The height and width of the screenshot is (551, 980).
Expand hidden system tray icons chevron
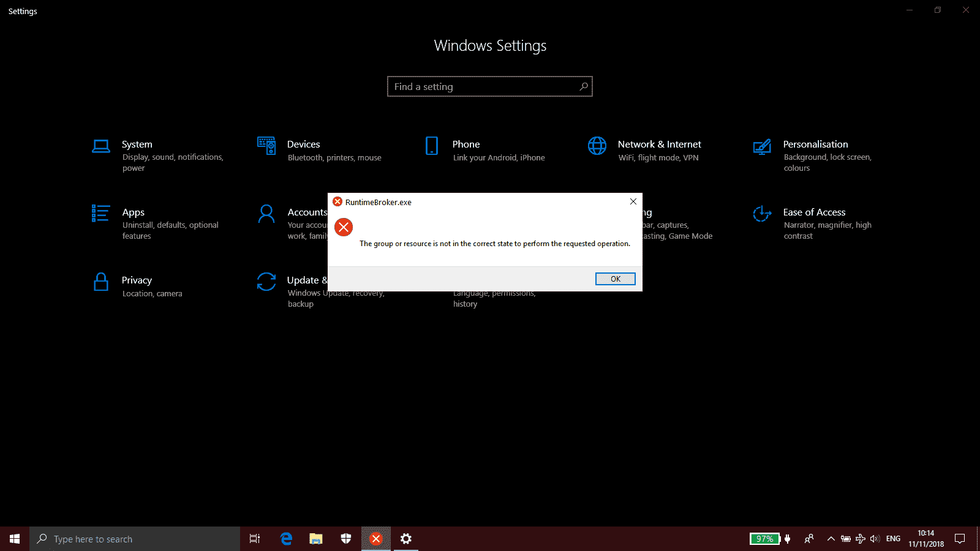(831, 539)
